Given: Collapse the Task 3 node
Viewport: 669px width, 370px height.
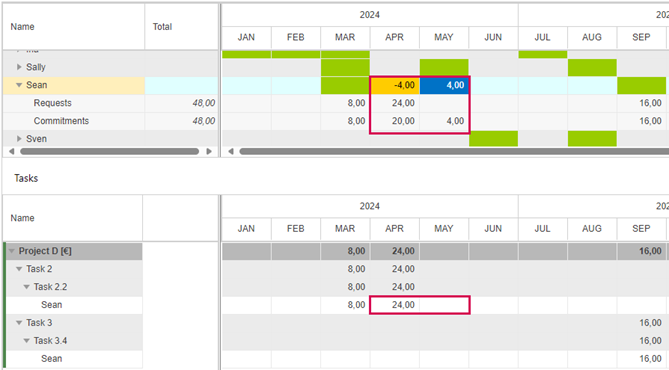Looking at the screenshot, I should tap(19, 323).
